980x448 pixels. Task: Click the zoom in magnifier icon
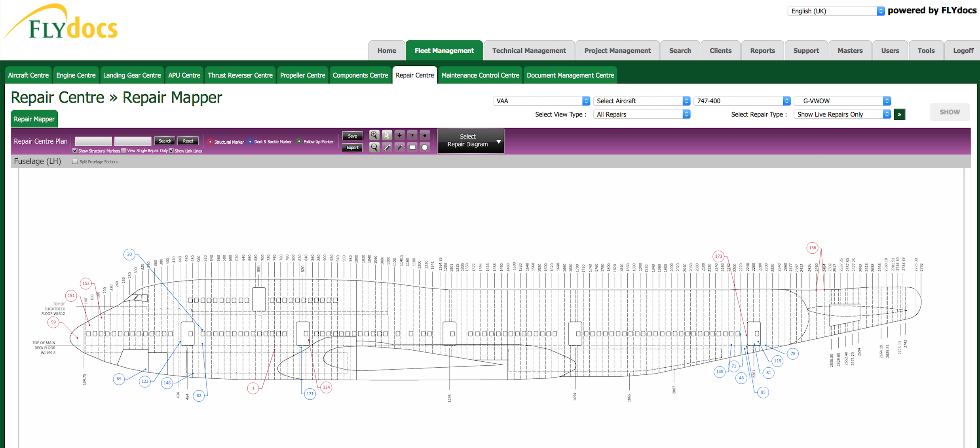coord(374,135)
